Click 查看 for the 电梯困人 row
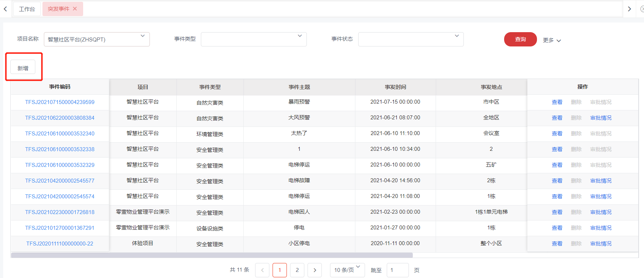644x278 pixels. point(557,212)
